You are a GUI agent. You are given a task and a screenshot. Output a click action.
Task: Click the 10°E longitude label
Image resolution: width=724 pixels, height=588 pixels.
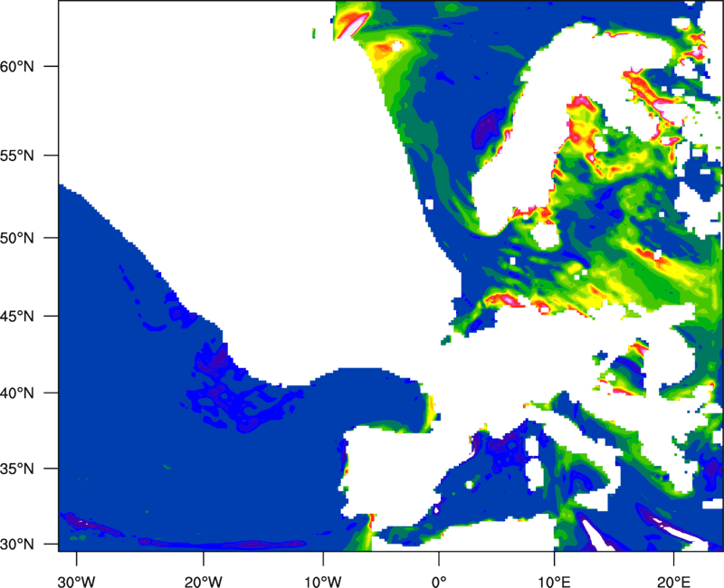pyautogui.click(x=555, y=582)
